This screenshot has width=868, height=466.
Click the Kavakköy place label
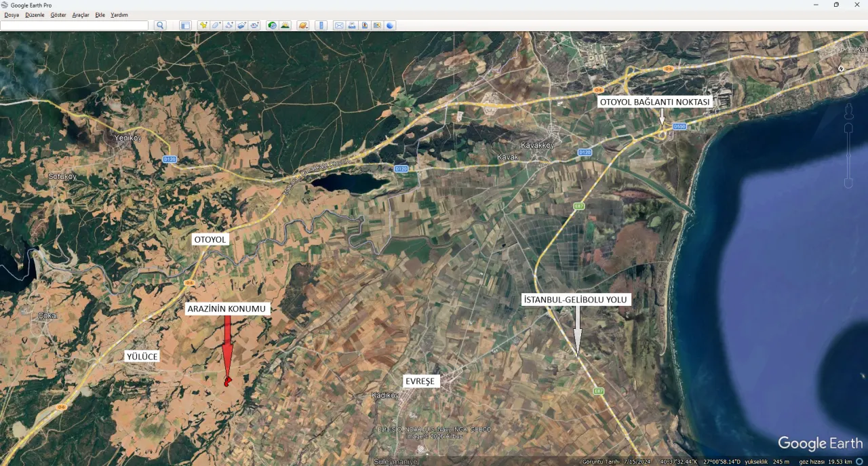537,145
